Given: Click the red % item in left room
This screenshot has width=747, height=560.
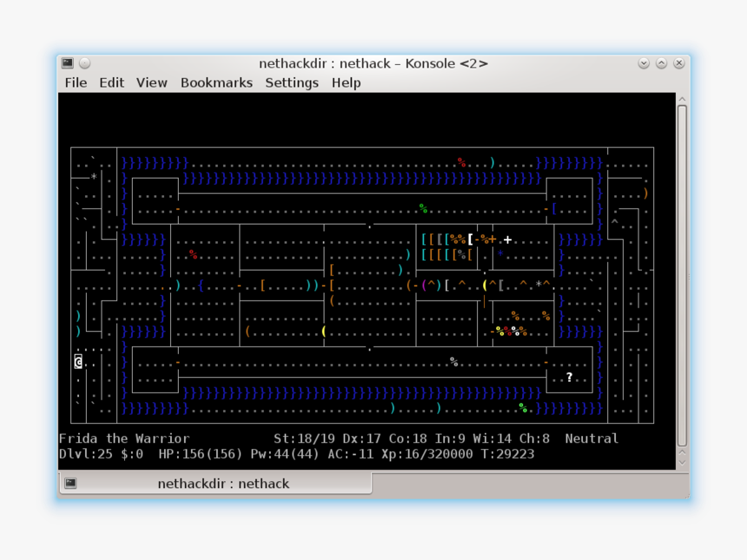Looking at the screenshot, I should pyautogui.click(x=193, y=254).
